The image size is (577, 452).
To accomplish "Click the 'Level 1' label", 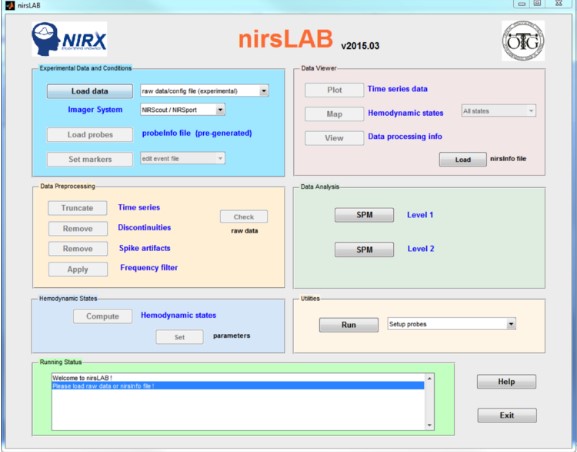I will coord(420,215).
